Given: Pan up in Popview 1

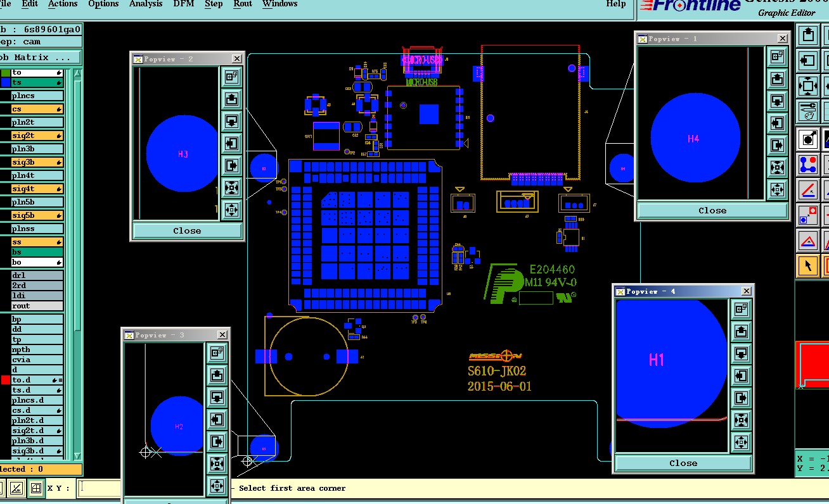Looking at the screenshot, I should [777, 79].
